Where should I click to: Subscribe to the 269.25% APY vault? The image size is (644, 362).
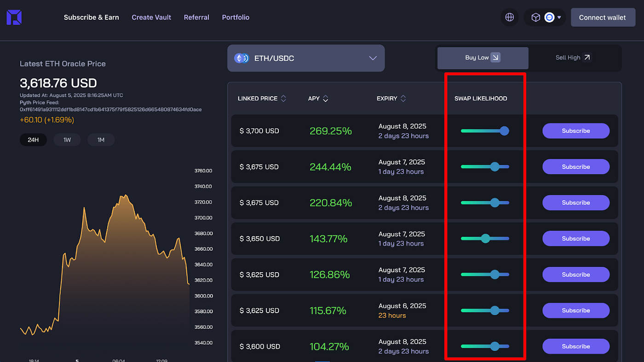[x=576, y=131]
